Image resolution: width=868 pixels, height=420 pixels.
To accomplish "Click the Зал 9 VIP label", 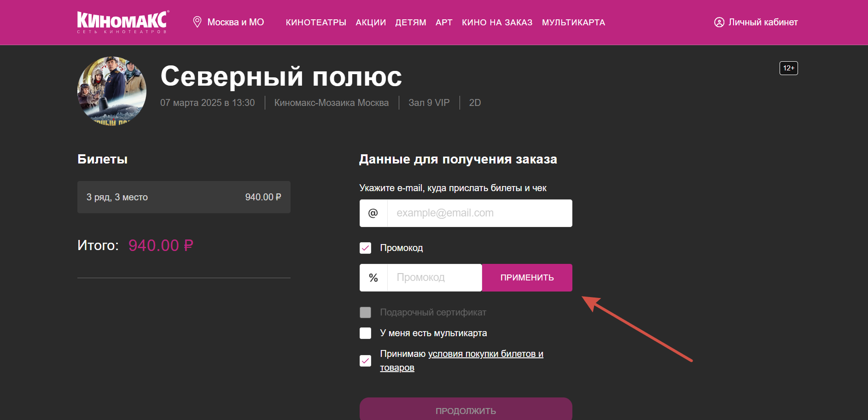I will [429, 103].
